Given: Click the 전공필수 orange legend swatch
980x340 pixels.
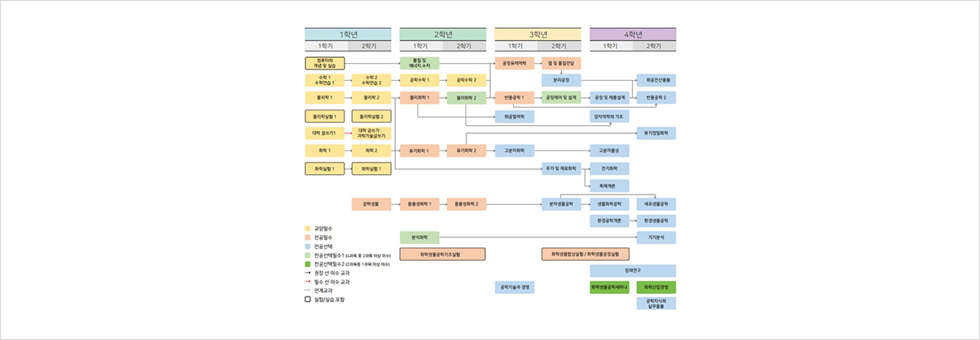Looking at the screenshot, I should 308,237.
